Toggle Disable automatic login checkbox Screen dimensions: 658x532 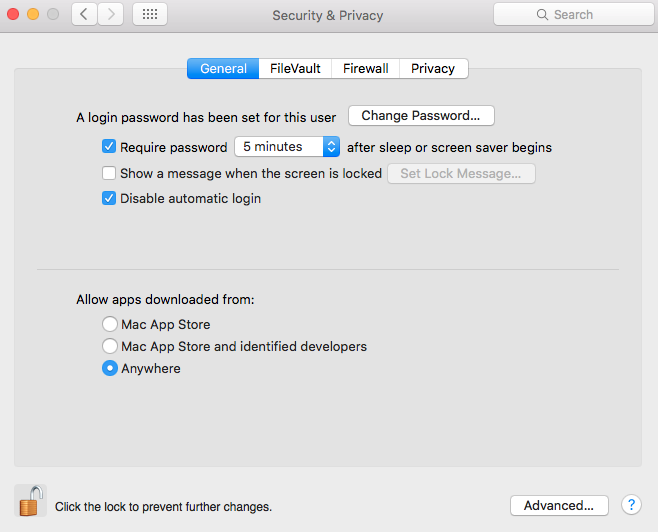point(109,198)
